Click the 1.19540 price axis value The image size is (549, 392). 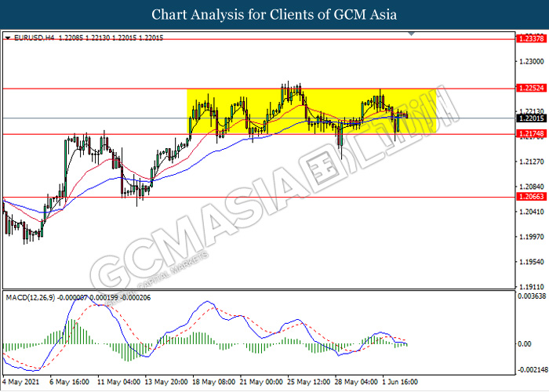[x=532, y=261]
